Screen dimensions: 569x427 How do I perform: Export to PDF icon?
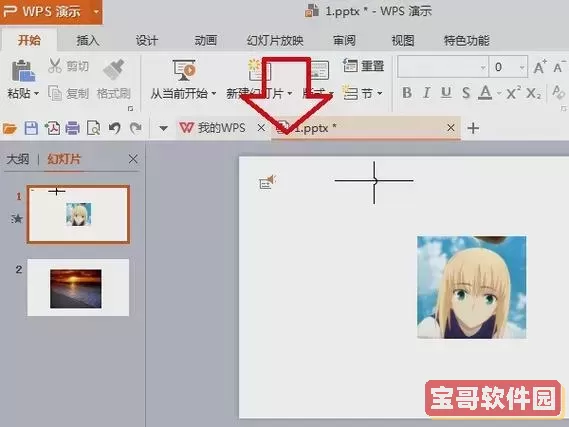click(52, 128)
